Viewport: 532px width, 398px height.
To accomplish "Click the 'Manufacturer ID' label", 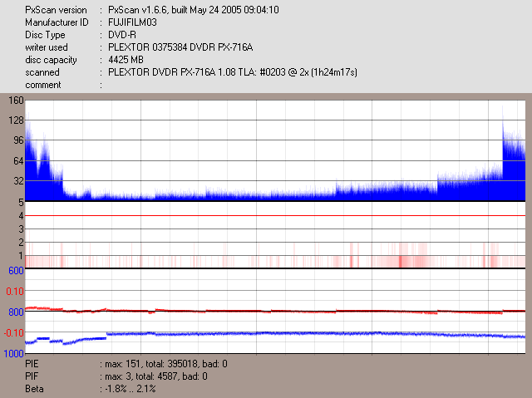I will coord(57,22).
